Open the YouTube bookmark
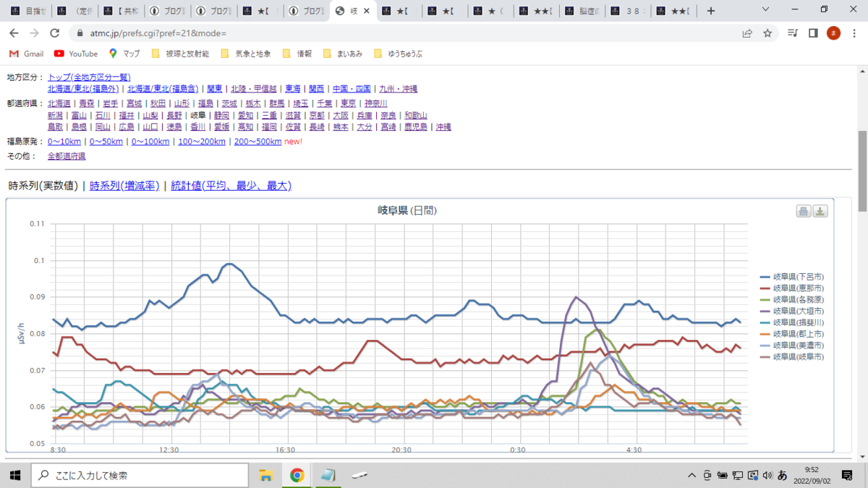The height and width of the screenshot is (488, 868). [76, 53]
